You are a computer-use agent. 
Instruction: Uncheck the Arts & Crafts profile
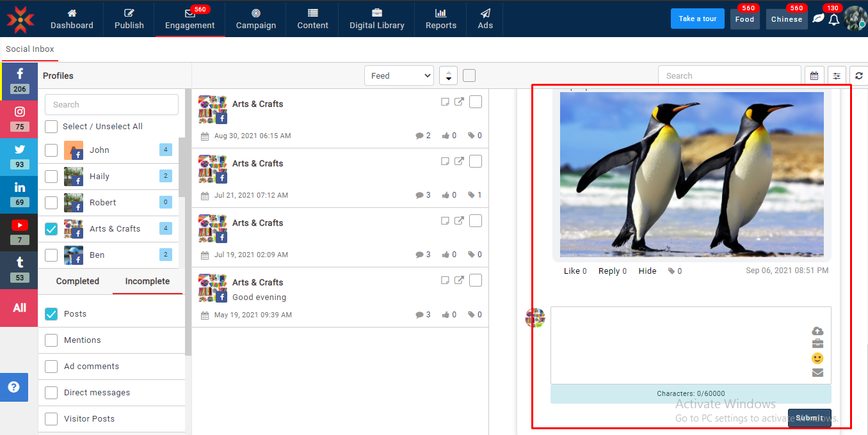click(x=51, y=229)
